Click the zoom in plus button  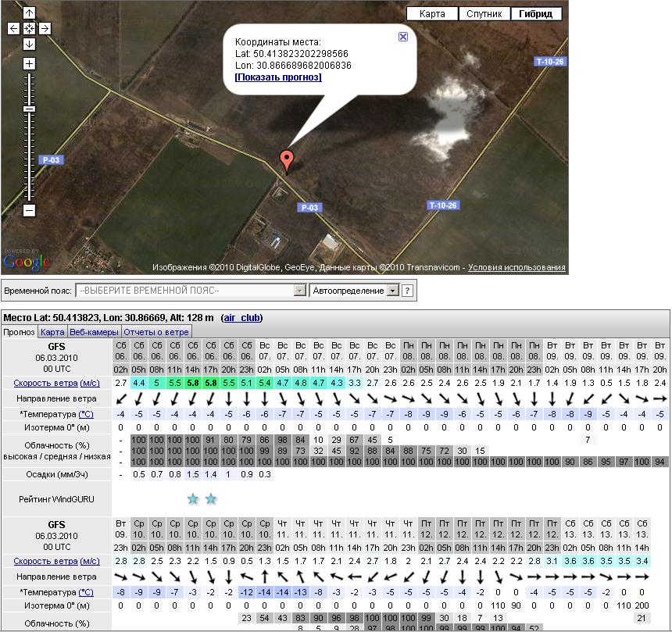[x=29, y=63]
